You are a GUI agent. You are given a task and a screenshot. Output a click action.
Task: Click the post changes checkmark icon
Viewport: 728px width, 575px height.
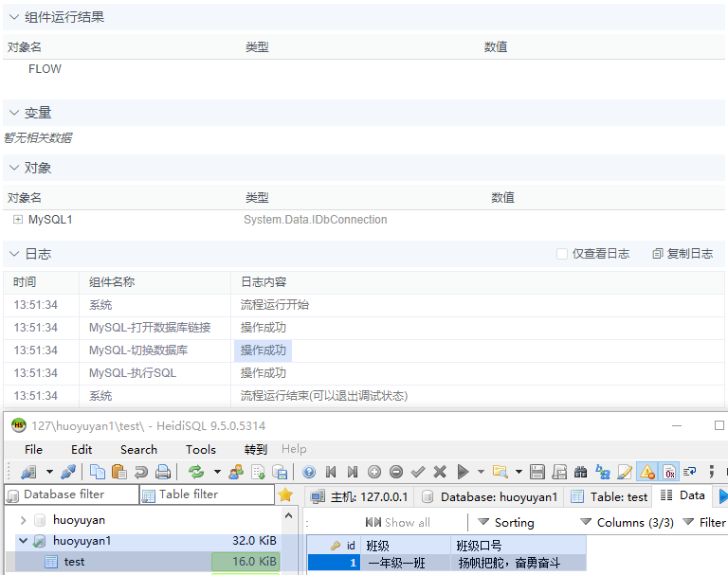tap(418, 472)
